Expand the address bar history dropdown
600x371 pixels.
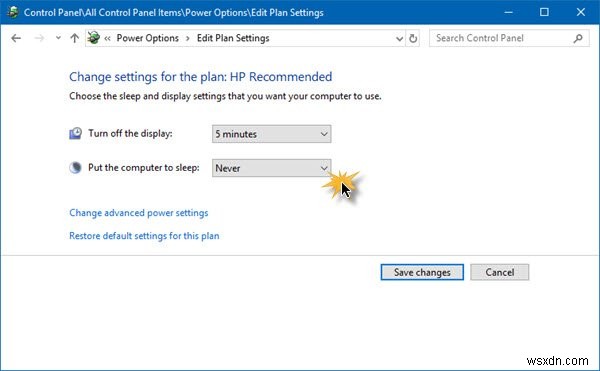pos(399,39)
